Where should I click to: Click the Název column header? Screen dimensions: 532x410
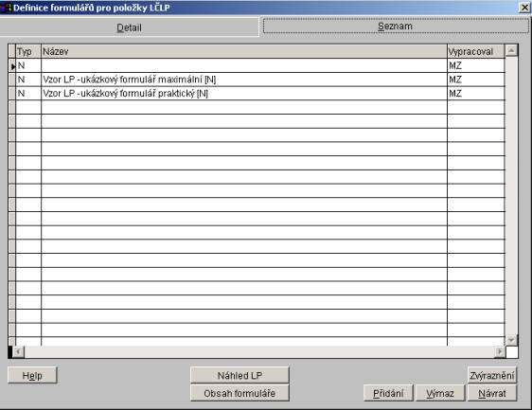tap(244, 51)
